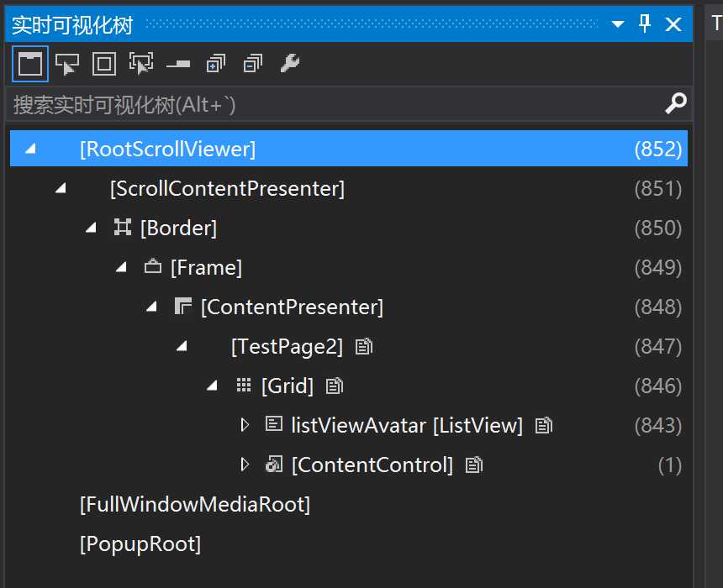
Task: Collapse the RootScrollViewer node
Action: 31,150
